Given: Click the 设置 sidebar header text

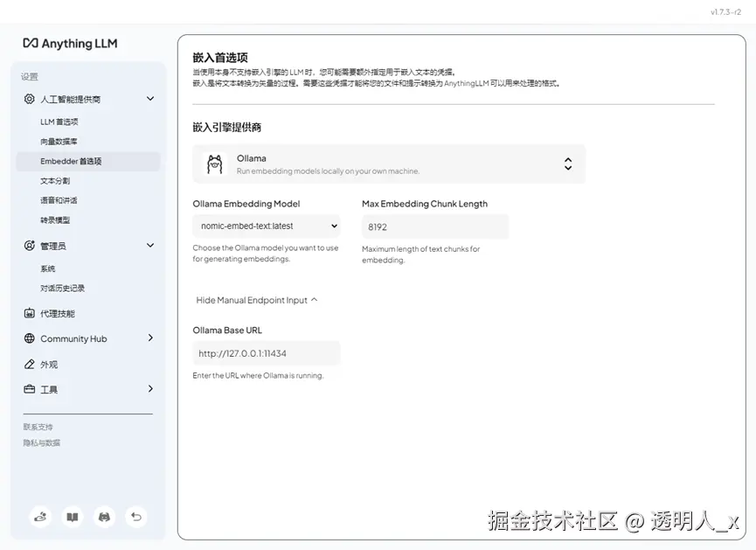Looking at the screenshot, I should (x=30, y=76).
